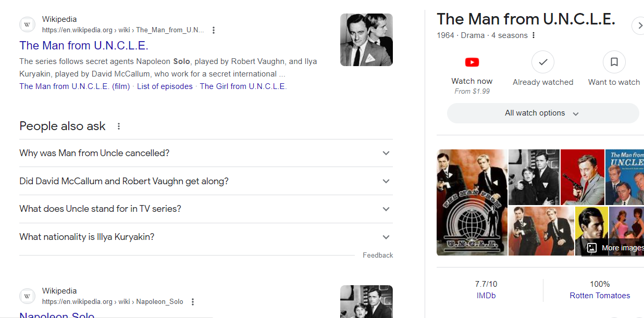
Task: Click knowledge panel title The Man from U.N.C.L.E.
Action: 526,19
